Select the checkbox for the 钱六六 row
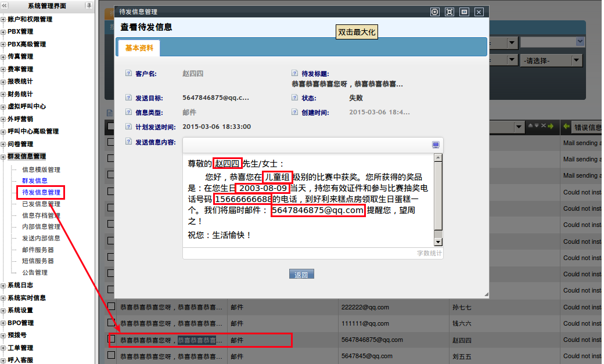The width and height of the screenshot is (604, 364). pyautogui.click(x=111, y=323)
